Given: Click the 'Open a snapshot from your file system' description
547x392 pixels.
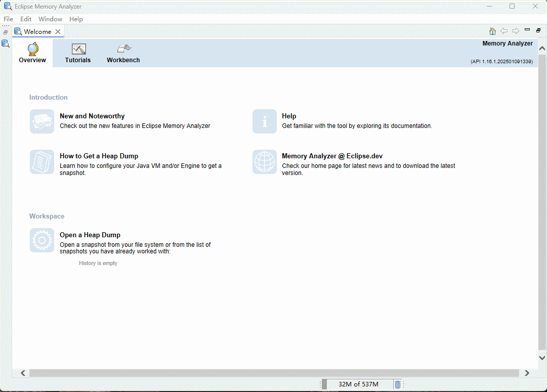Looking at the screenshot, I should [x=135, y=248].
